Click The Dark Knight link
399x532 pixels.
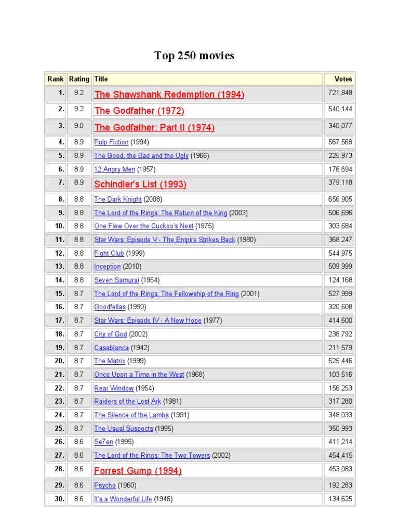118,199
